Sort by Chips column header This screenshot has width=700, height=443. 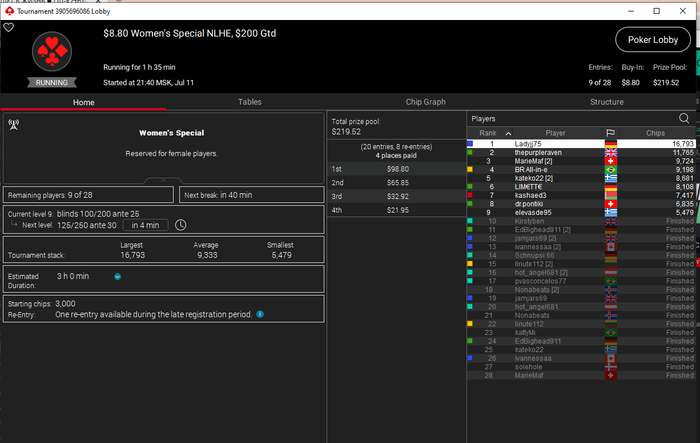(655, 133)
